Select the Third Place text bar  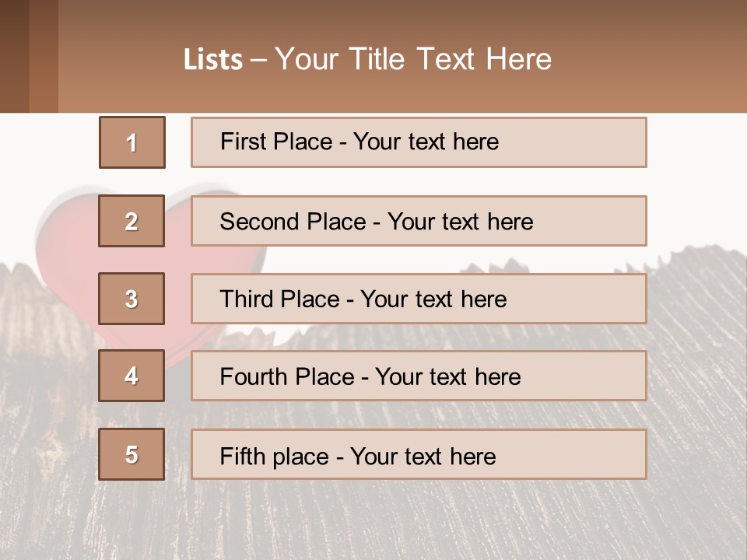pos(419,299)
